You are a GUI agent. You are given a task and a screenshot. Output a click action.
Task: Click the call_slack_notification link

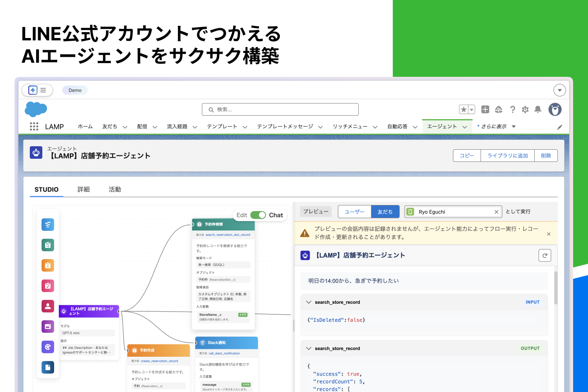click(224, 353)
